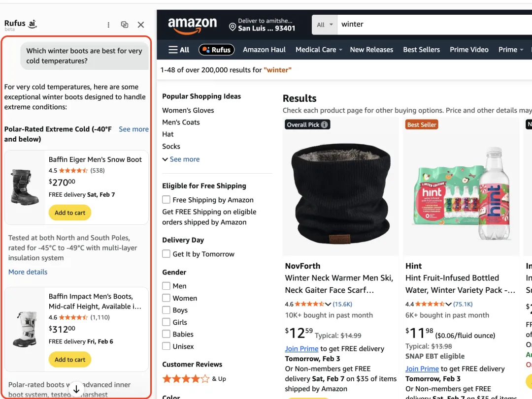This screenshot has height=399, width=532.
Task: Check the Get It by Tomorrow option
Action: (166, 254)
